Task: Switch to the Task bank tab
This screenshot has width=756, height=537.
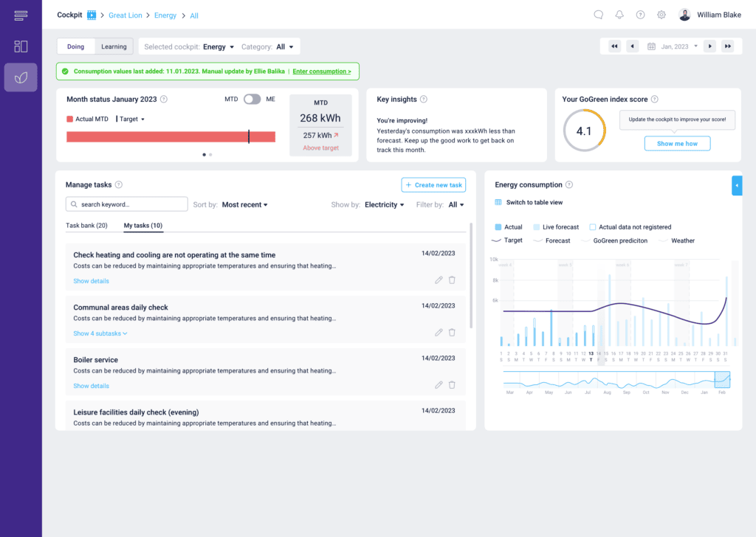Action: click(x=86, y=226)
